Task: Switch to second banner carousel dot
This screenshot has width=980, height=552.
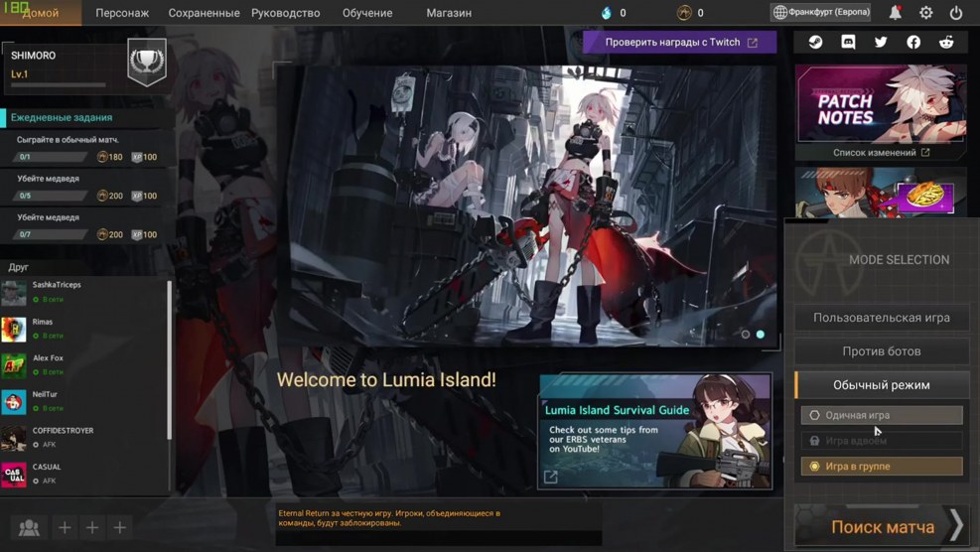Action: 761,335
